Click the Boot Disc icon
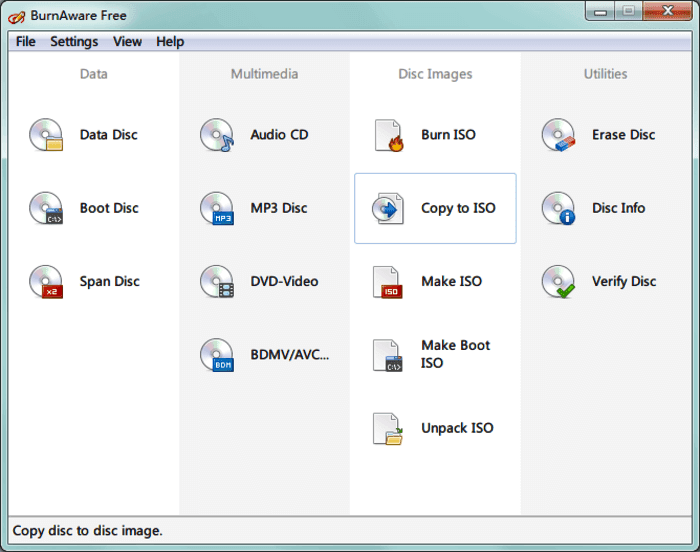Image resolution: width=700 pixels, height=552 pixels. click(x=46, y=208)
